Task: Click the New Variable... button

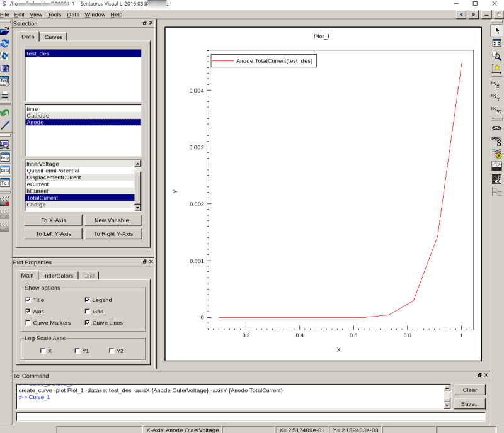Action: click(x=113, y=220)
